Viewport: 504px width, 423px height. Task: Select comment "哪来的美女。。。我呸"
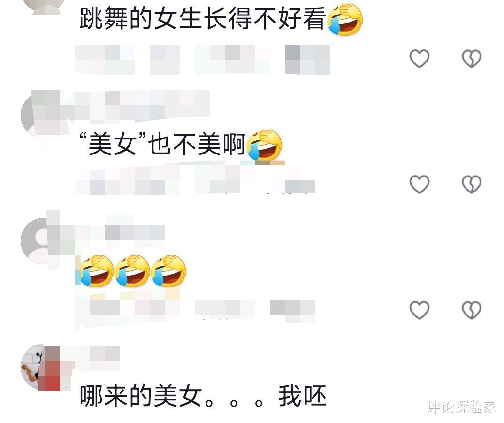[x=203, y=396]
